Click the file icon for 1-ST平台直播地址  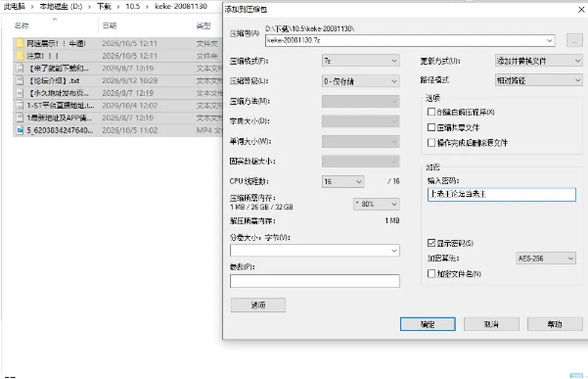coord(20,105)
